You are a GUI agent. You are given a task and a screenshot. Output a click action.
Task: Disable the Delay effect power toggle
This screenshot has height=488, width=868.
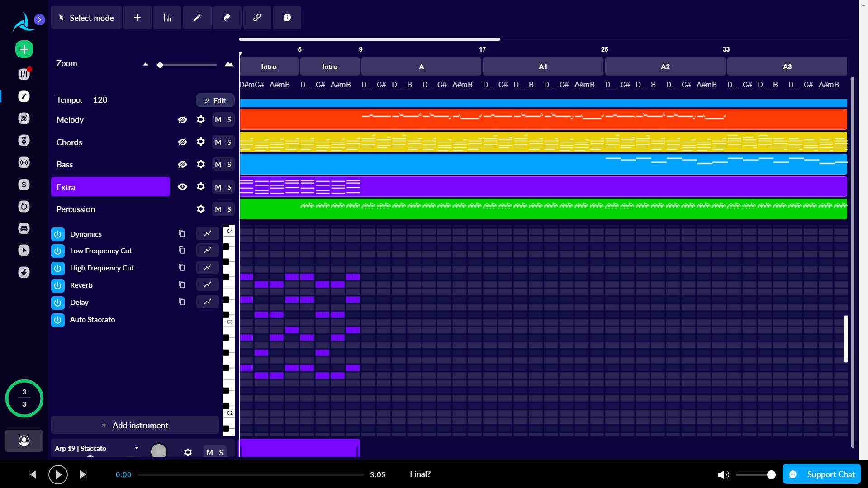point(58,303)
